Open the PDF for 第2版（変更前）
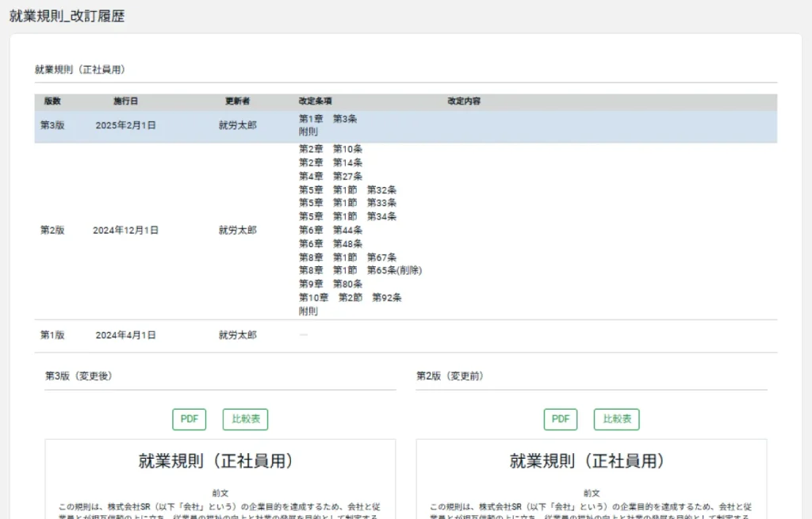The height and width of the screenshot is (519, 812). pos(560,419)
